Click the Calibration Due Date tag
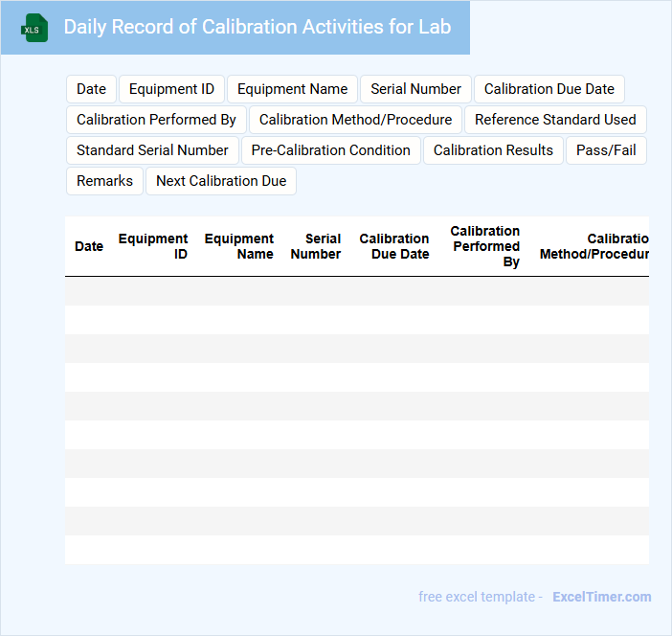Viewport: 672px width, 636px height. tap(549, 89)
